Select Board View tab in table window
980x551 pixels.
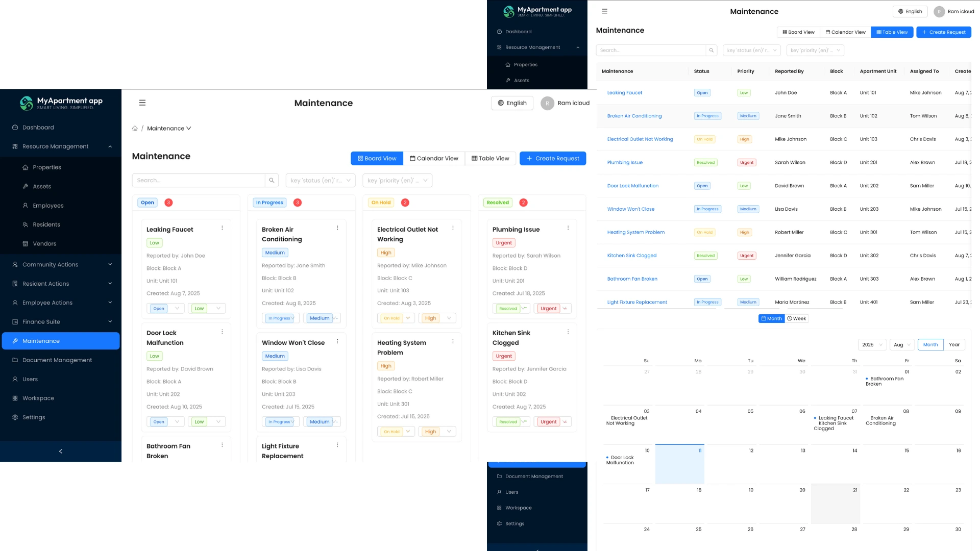tap(798, 32)
